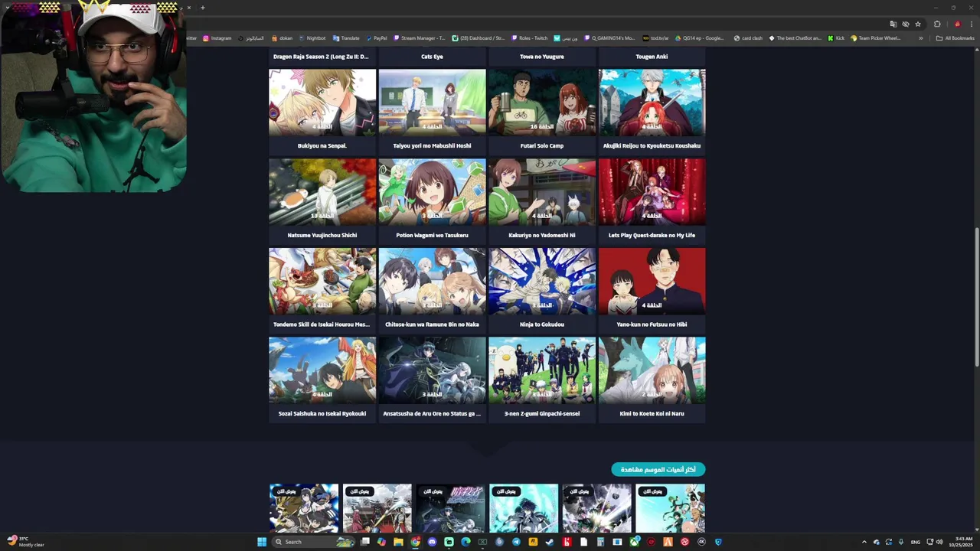Click the Bukiyou na Senpai title
980x551 pixels.
(x=322, y=145)
